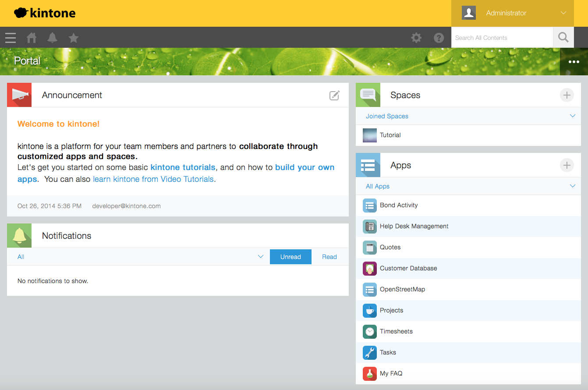Open the kintone tutorials link
Image resolution: width=588 pixels, height=390 pixels.
[x=183, y=167]
